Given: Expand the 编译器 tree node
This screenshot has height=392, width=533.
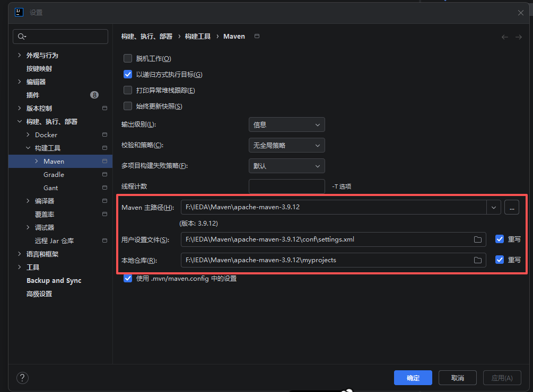Looking at the screenshot, I should [x=28, y=201].
